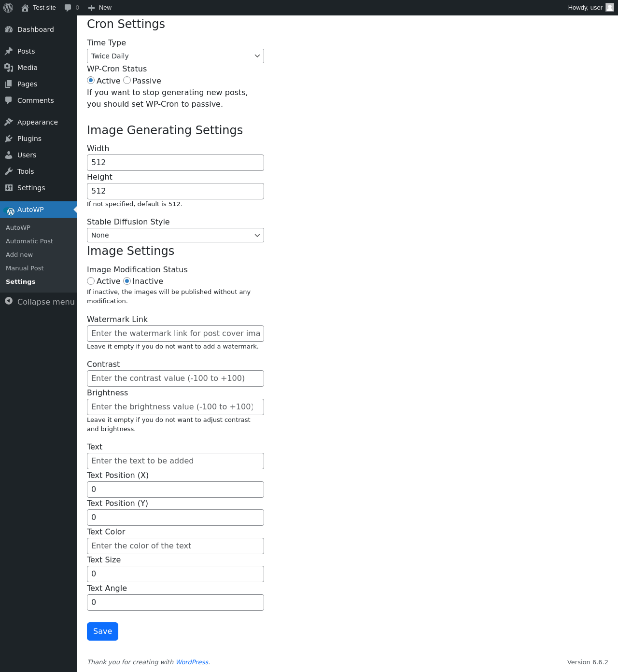Click the Tools wrench icon in sidebar
Viewport: 618px width, 672px height.
pos(9,171)
